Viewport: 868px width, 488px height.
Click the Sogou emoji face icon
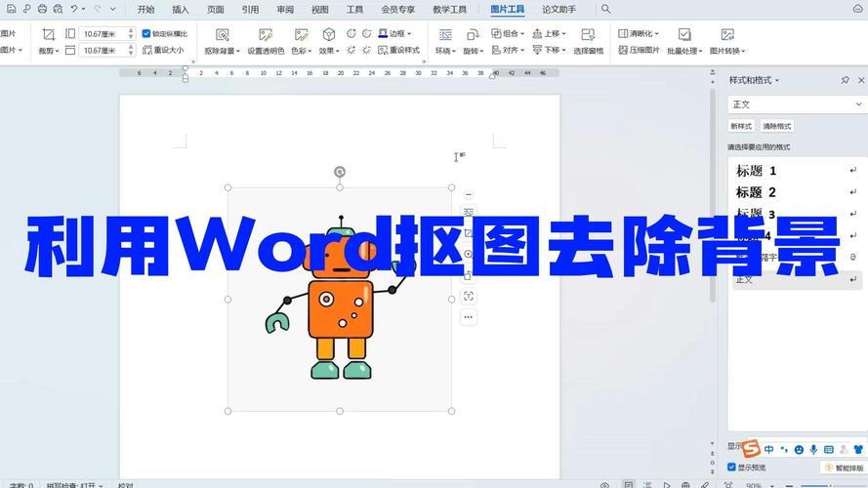pos(799,450)
